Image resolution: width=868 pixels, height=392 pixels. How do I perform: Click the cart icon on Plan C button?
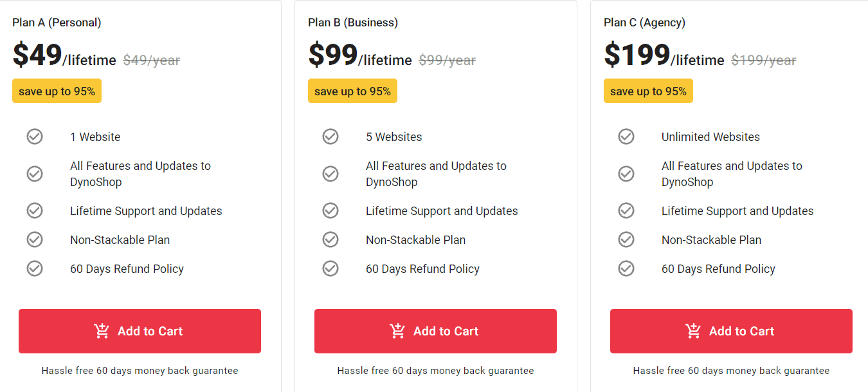[693, 331]
